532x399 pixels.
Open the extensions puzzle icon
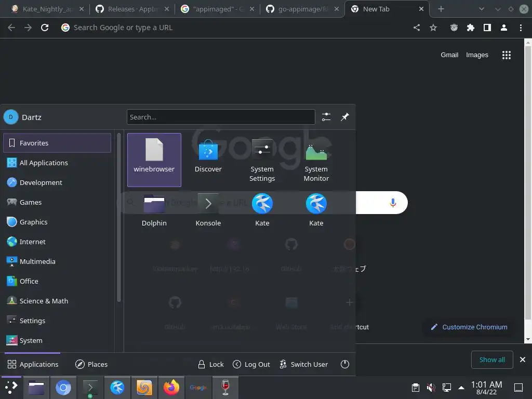471,28
